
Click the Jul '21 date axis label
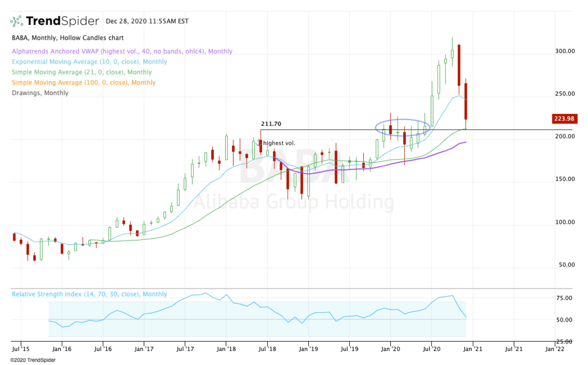pyautogui.click(x=514, y=349)
